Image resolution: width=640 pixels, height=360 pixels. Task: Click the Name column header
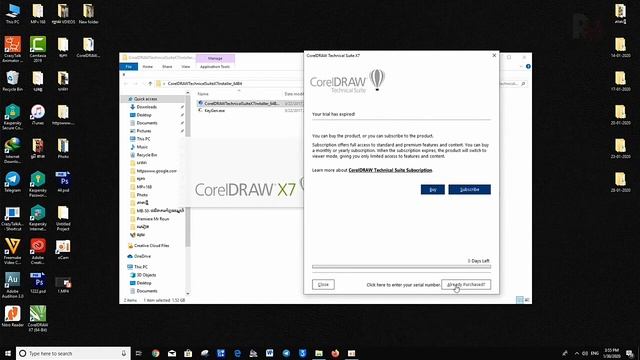pyautogui.click(x=203, y=94)
